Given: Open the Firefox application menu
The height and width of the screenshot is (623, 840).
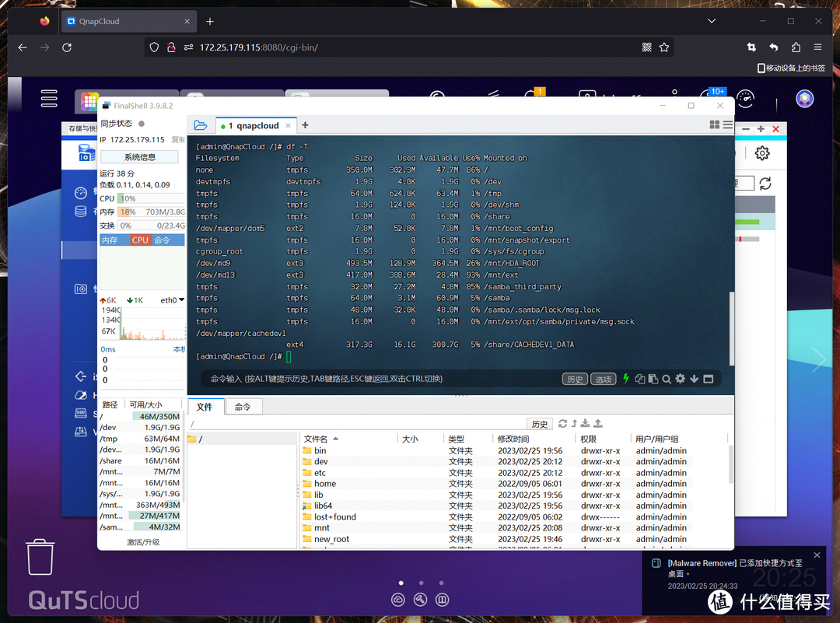Looking at the screenshot, I should pos(817,47).
